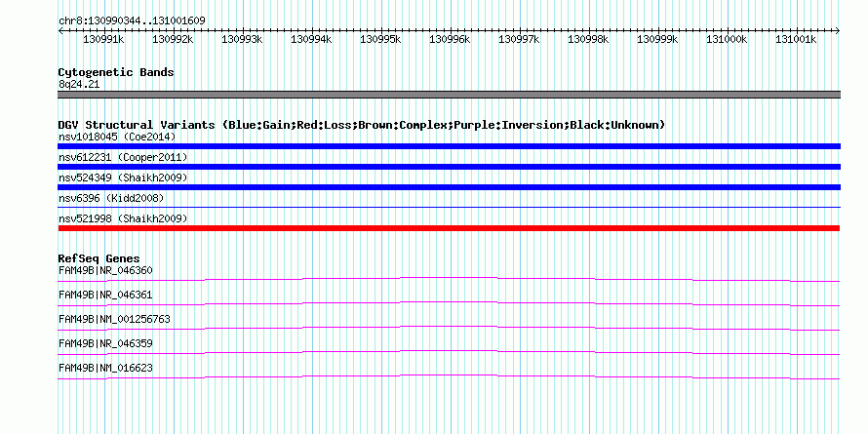Click ruler tick label 130999k
This screenshot has height=434, width=868.
pyautogui.click(x=657, y=39)
